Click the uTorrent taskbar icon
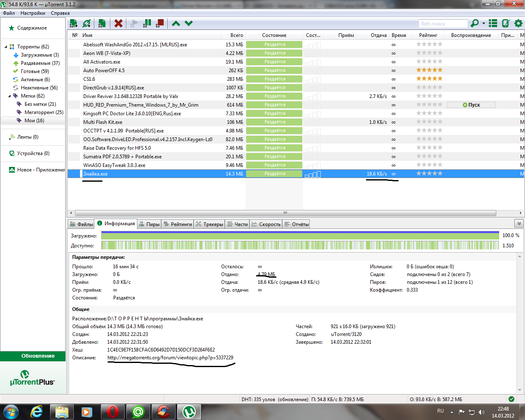This screenshot has width=525, height=420. (189, 411)
